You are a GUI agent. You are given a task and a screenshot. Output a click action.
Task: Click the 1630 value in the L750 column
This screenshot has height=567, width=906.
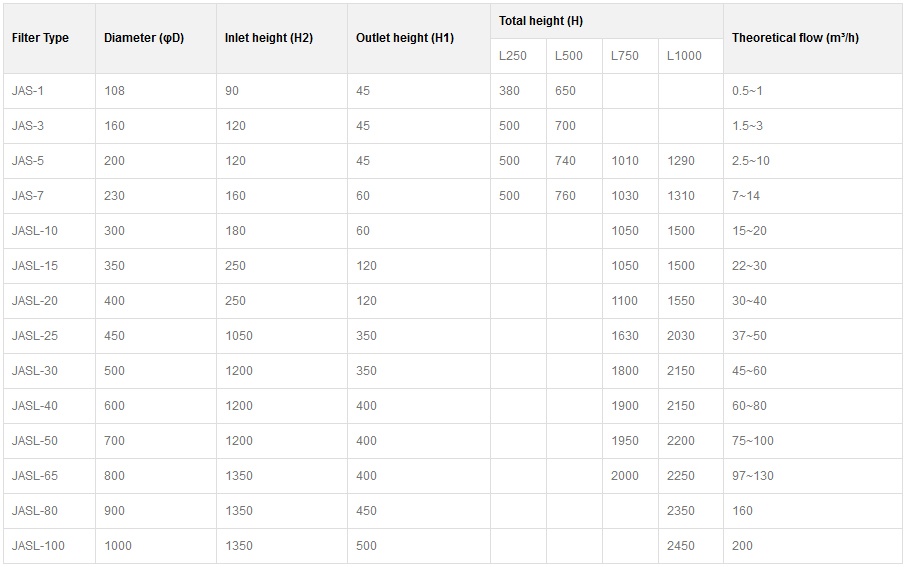[x=625, y=336]
